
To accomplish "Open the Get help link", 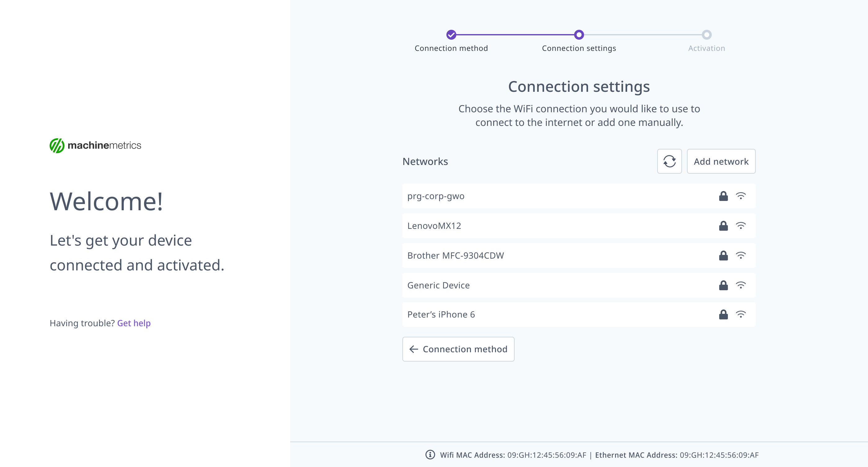I will [133, 323].
